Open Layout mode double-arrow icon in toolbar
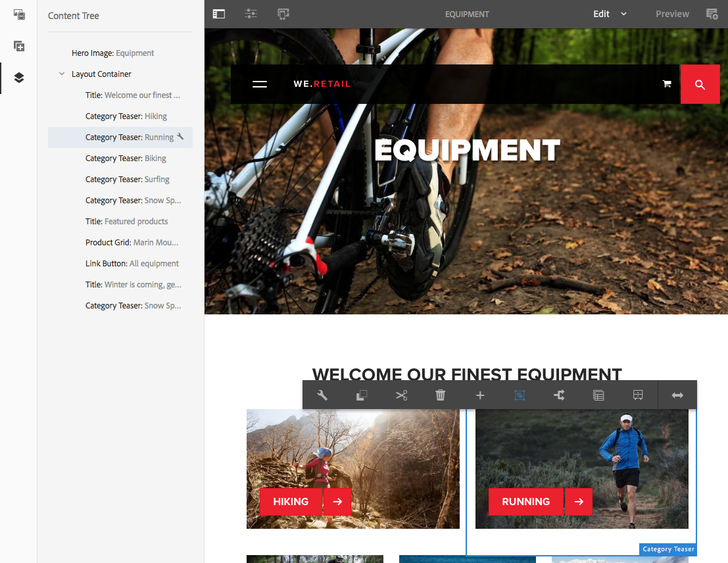Viewport: 728px width, 563px height. point(677,395)
